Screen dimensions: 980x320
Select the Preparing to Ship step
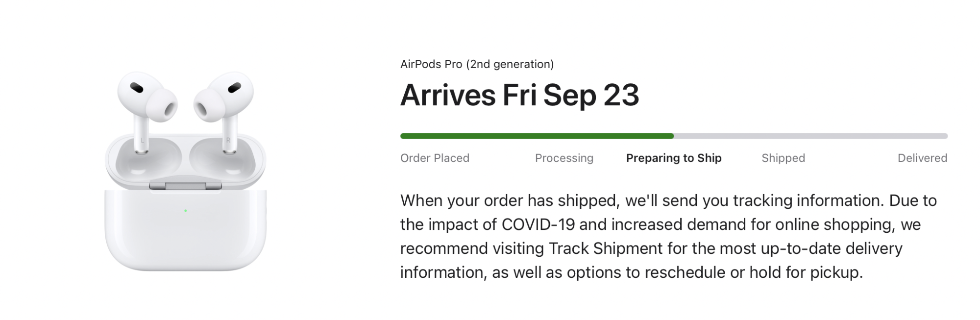(674, 158)
